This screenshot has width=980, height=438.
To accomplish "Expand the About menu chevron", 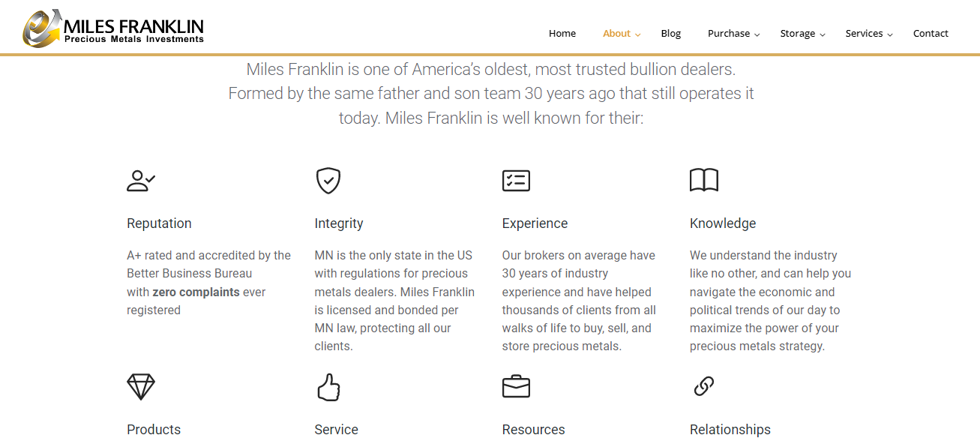I will [638, 34].
